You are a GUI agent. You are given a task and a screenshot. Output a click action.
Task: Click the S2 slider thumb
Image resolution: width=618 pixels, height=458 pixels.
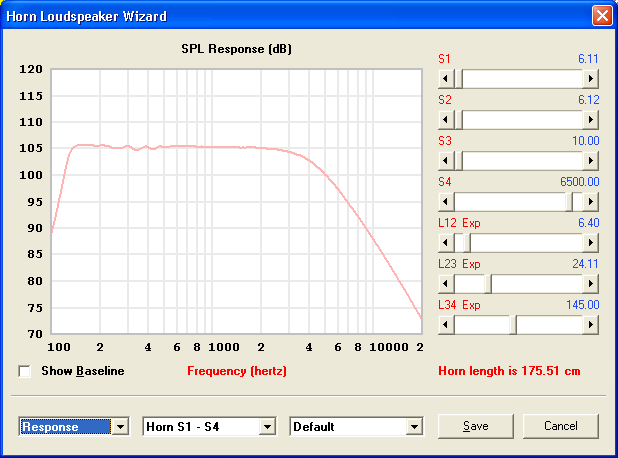click(x=458, y=120)
